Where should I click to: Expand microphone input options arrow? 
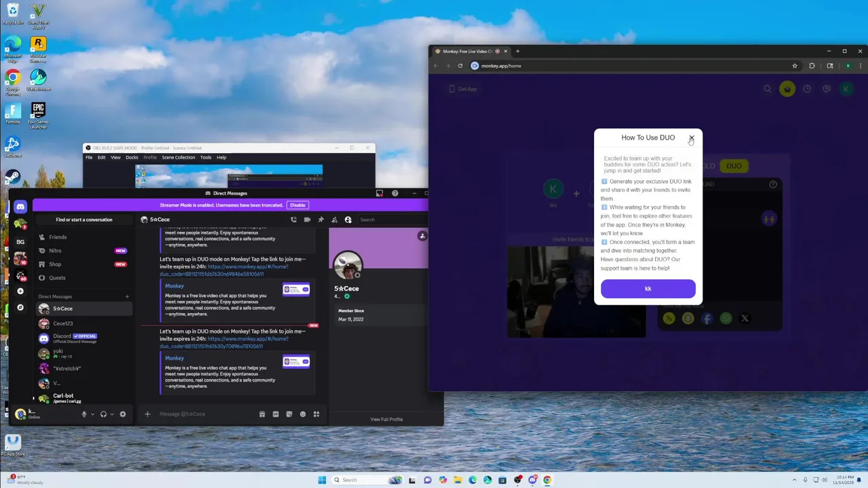click(92, 414)
